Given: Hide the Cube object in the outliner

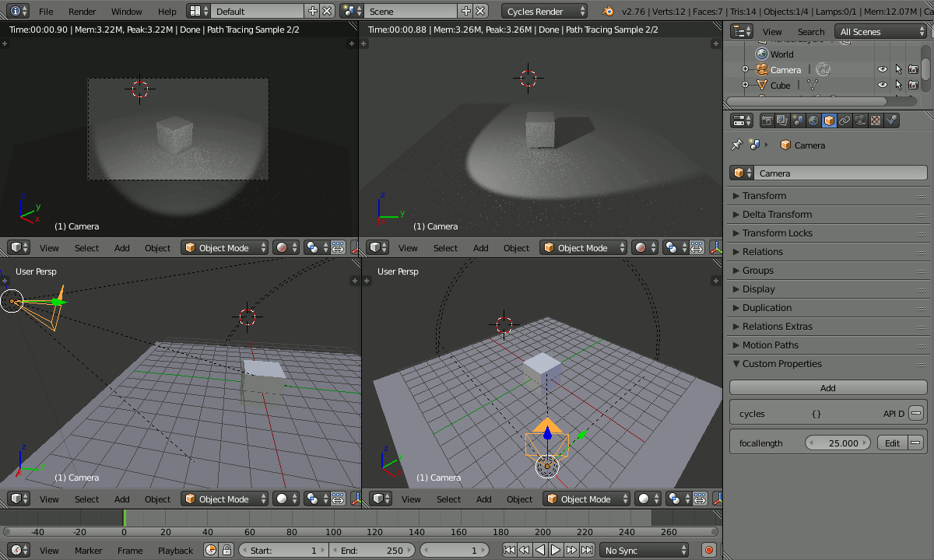Looking at the screenshot, I should [882, 86].
